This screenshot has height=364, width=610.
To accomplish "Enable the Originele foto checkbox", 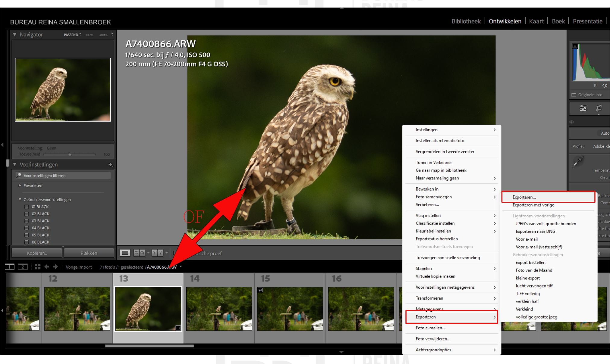I will tap(574, 95).
